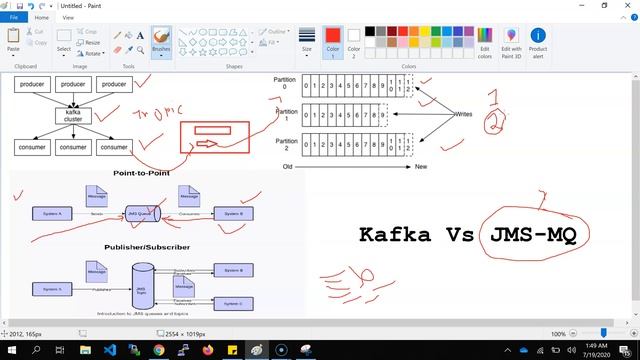Collapse the ribbon with the chevron

click(x=623, y=18)
